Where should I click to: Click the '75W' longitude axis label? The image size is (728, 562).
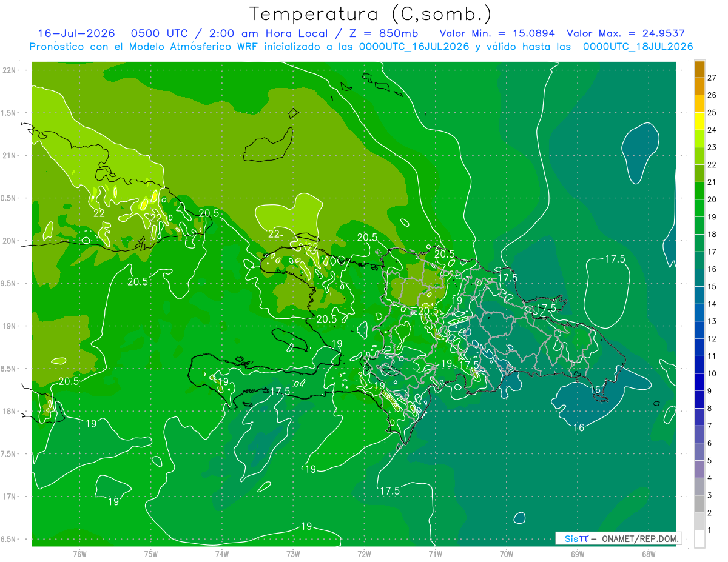coord(151,554)
